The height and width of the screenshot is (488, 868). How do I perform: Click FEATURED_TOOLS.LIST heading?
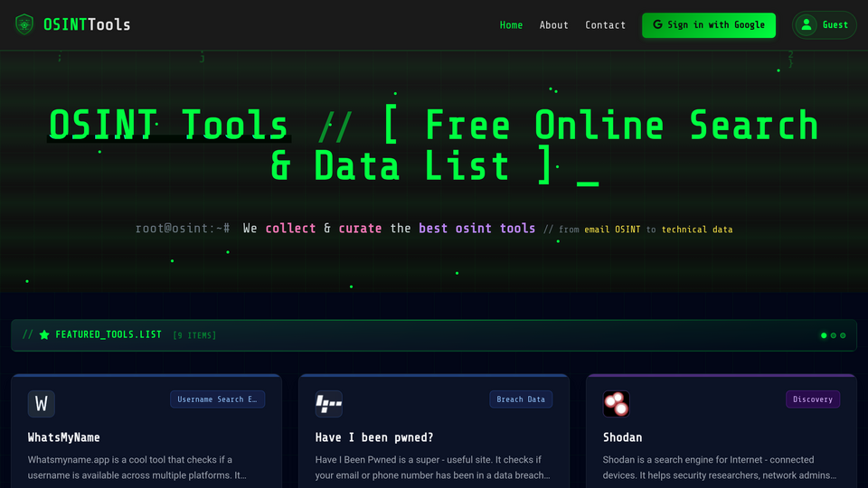(x=108, y=334)
